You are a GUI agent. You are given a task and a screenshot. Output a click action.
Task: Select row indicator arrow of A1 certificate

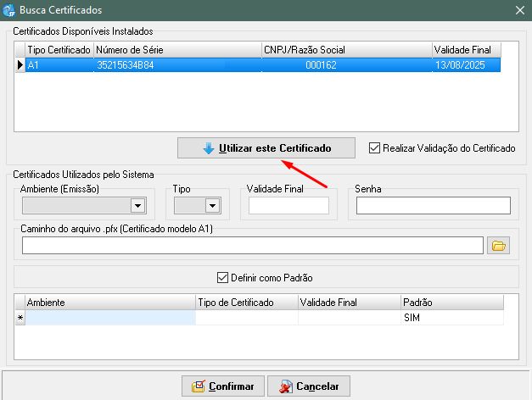pyautogui.click(x=20, y=64)
